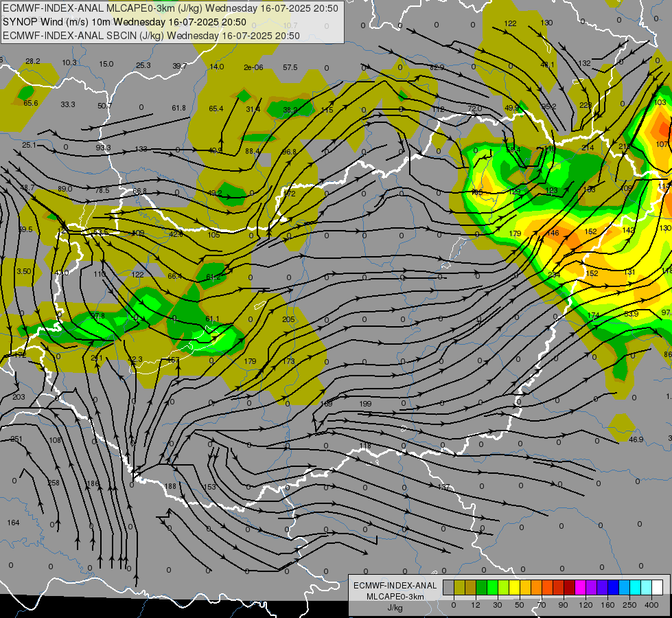Click the map value '15.0'

(106, 64)
